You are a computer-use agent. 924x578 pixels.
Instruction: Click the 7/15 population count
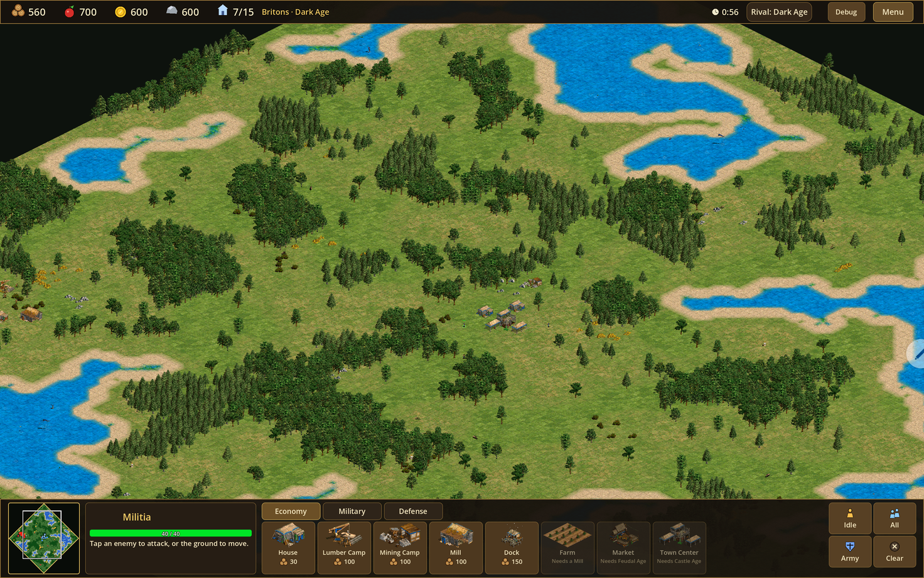[x=243, y=12]
